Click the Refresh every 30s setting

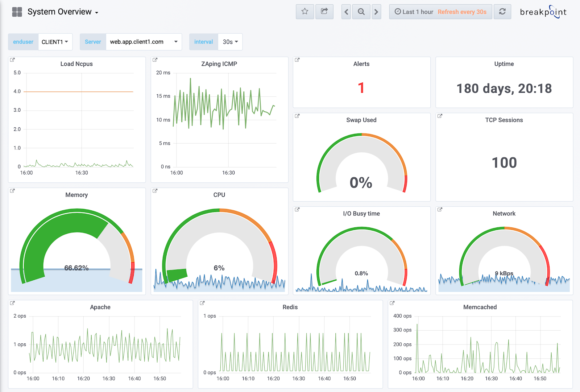[x=463, y=11]
